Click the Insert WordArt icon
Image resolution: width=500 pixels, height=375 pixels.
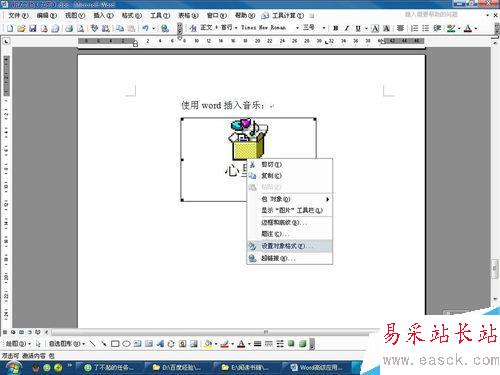[x=160, y=344]
